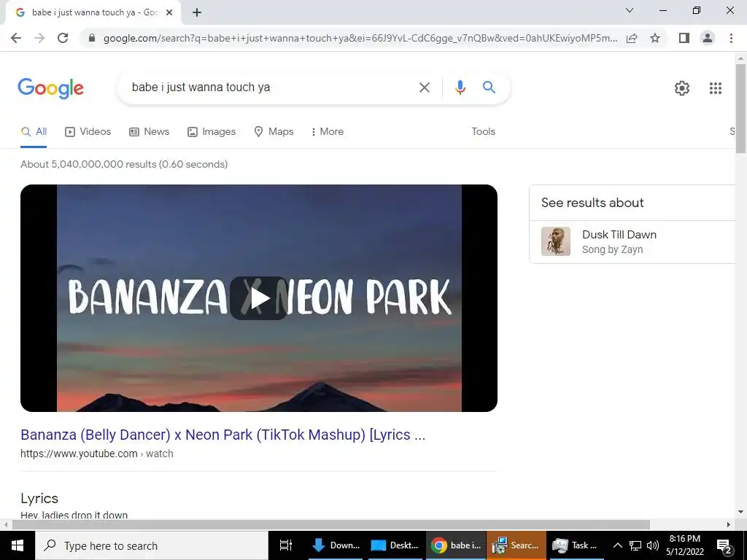Image resolution: width=747 pixels, height=560 pixels.
Task: Click the browser forward arrow
Action: coord(39,38)
